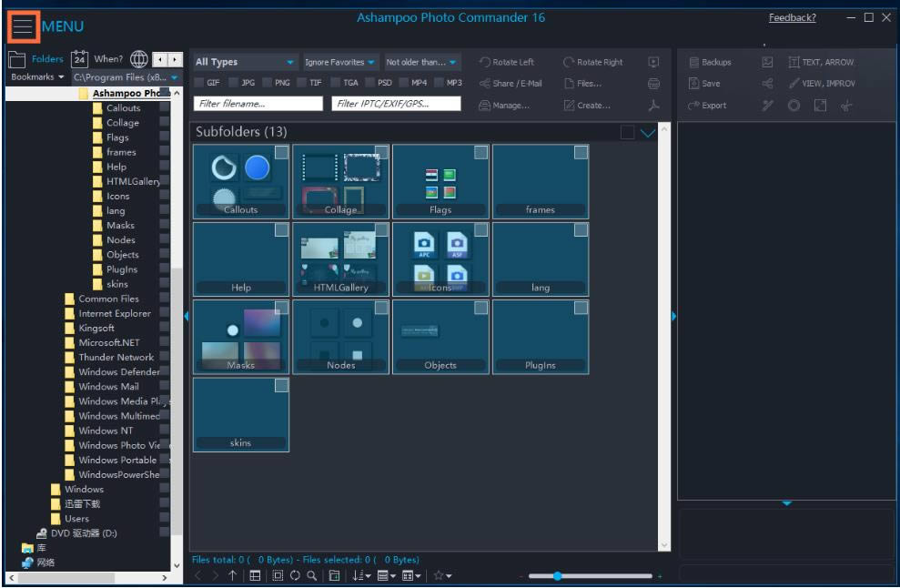Click the right tab-scroll arrow in folder panel
This screenshot has height=588, width=900.
point(175,59)
